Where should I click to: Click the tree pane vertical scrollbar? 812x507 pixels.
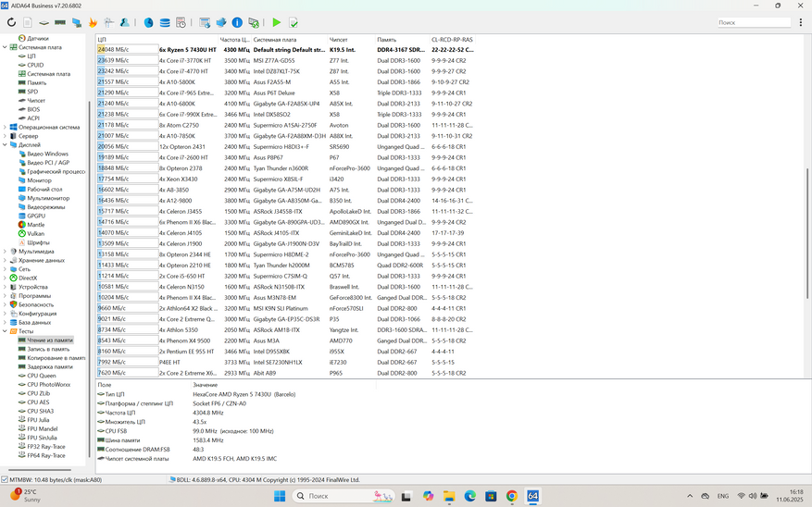coord(89,279)
